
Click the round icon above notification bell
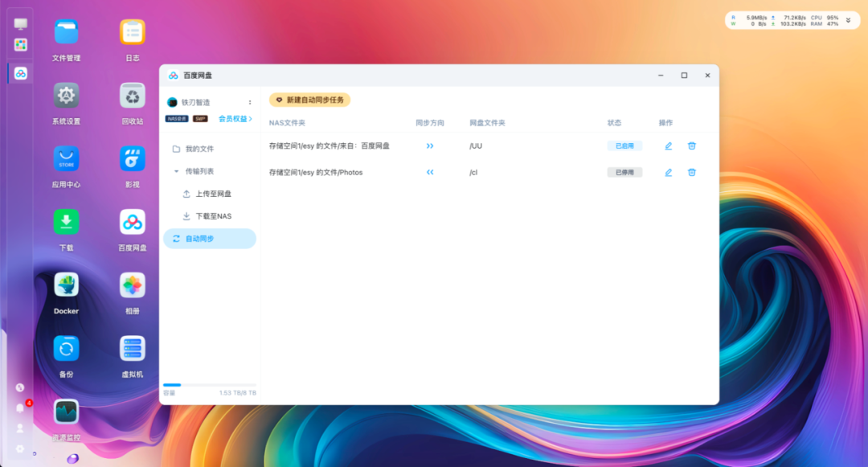pyautogui.click(x=20, y=387)
